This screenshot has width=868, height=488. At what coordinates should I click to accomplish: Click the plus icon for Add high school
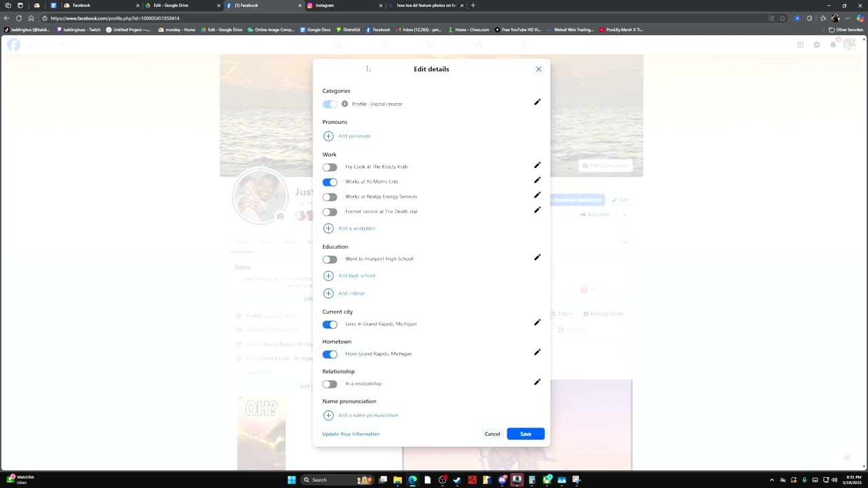pos(328,276)
